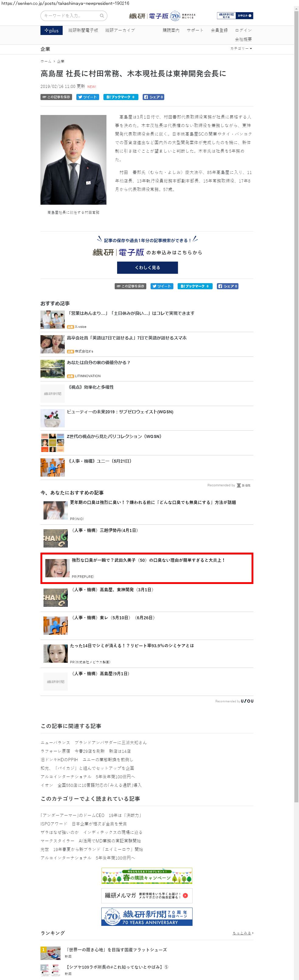Click the top Twitter tweet button
Viewport: 299px width, 980px height.
(88, 97)
